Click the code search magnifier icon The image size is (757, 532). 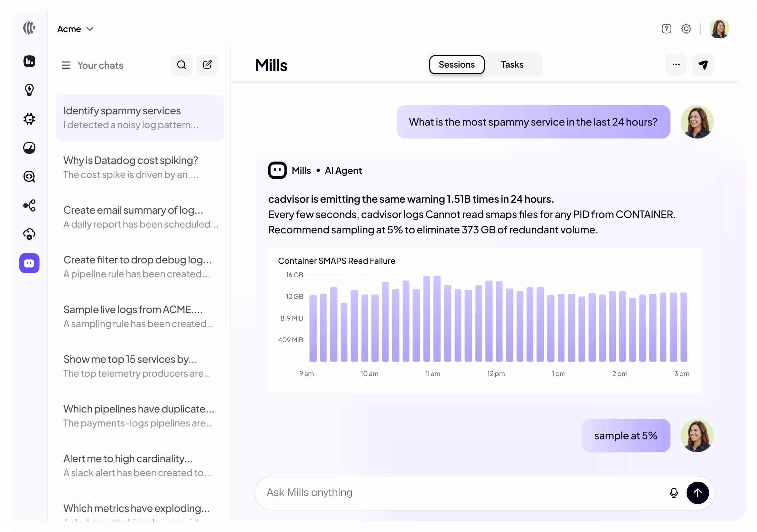point(29,176)
